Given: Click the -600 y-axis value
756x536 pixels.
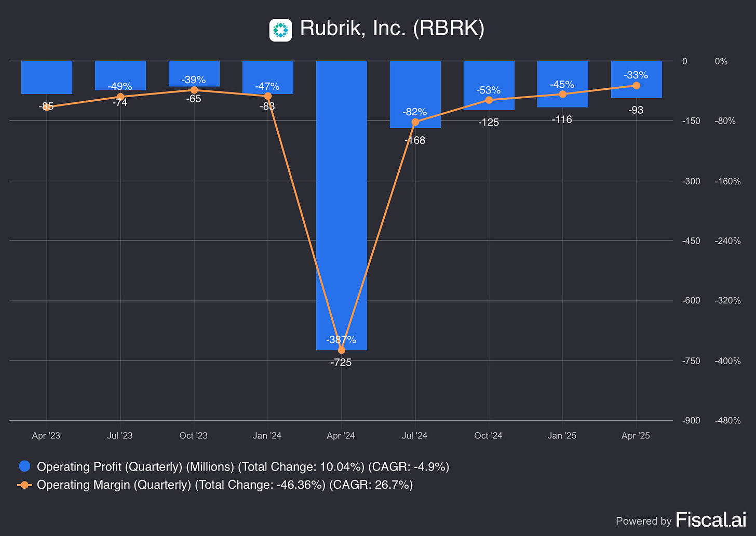Looking at the screenshot, I should tap(691, 301).
